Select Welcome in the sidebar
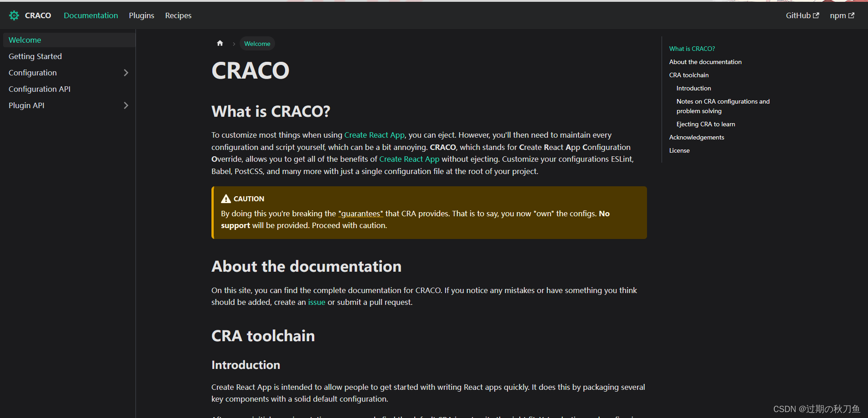Image resolution: width=868 pixels, height=418 pixels. (25, 40)
